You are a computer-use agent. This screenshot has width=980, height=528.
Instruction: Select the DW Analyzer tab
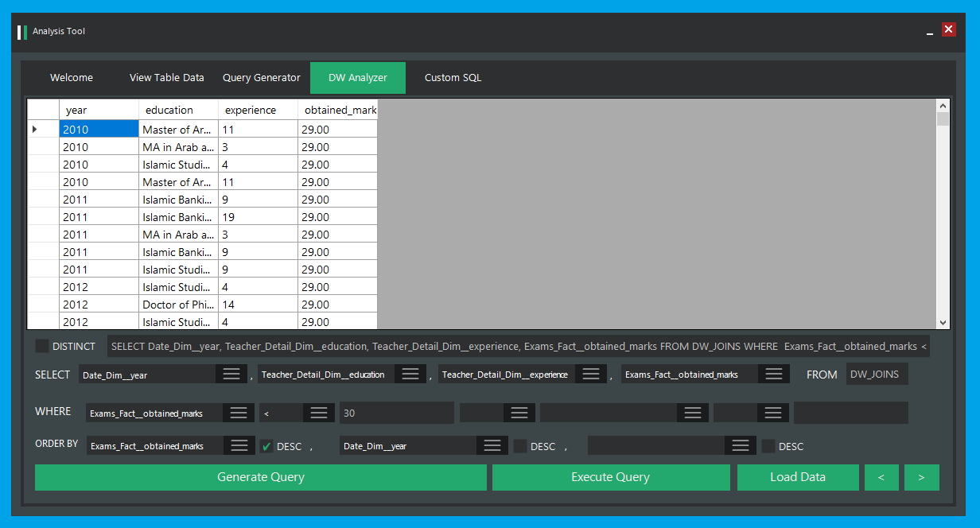(x=358, y=78)
